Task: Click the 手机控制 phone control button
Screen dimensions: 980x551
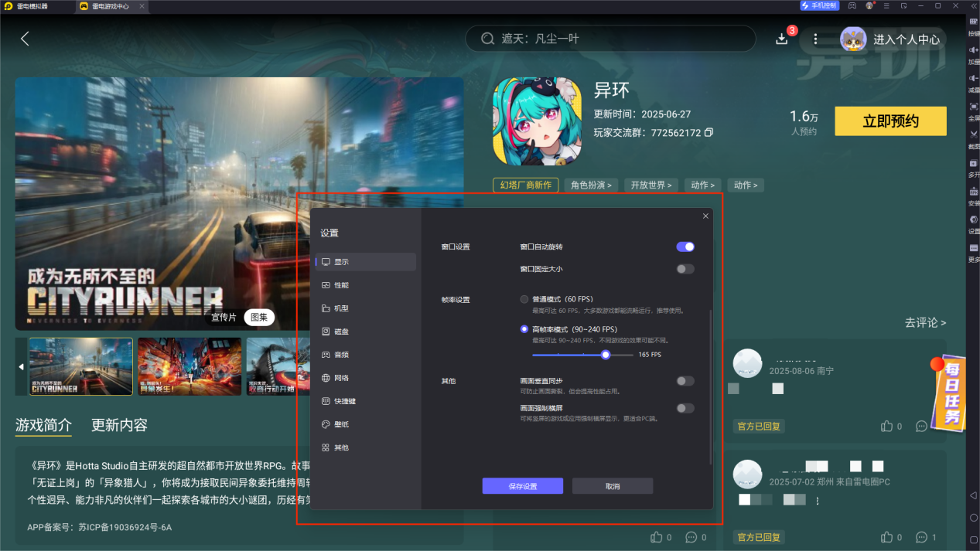Action: (819, 5)
